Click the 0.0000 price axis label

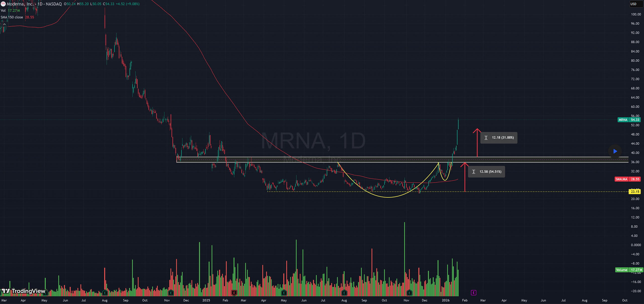pos(636,245)
